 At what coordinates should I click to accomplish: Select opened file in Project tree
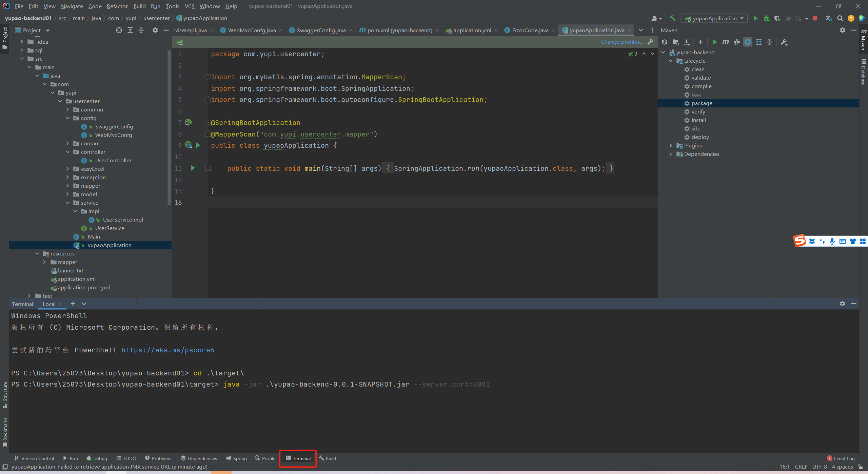pos(119,30)
